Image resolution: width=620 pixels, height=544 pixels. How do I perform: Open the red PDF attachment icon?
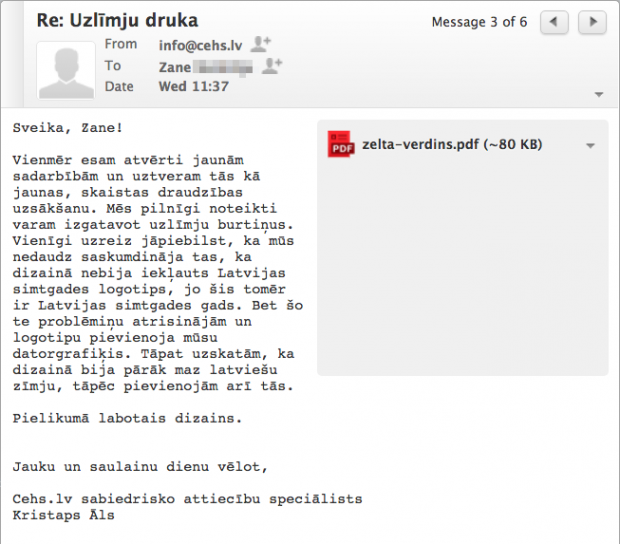pyautogui.click(x=341, y=145)
